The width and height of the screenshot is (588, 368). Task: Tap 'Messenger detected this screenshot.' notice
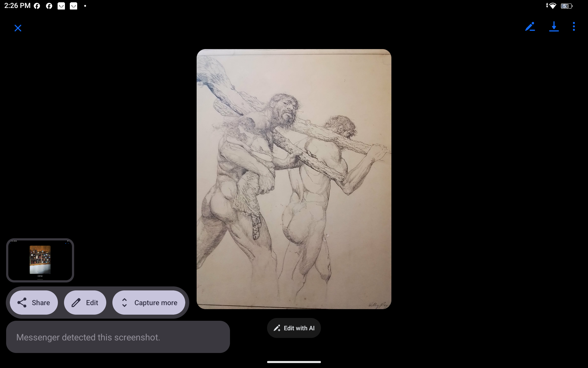click(x=118, y=337)
